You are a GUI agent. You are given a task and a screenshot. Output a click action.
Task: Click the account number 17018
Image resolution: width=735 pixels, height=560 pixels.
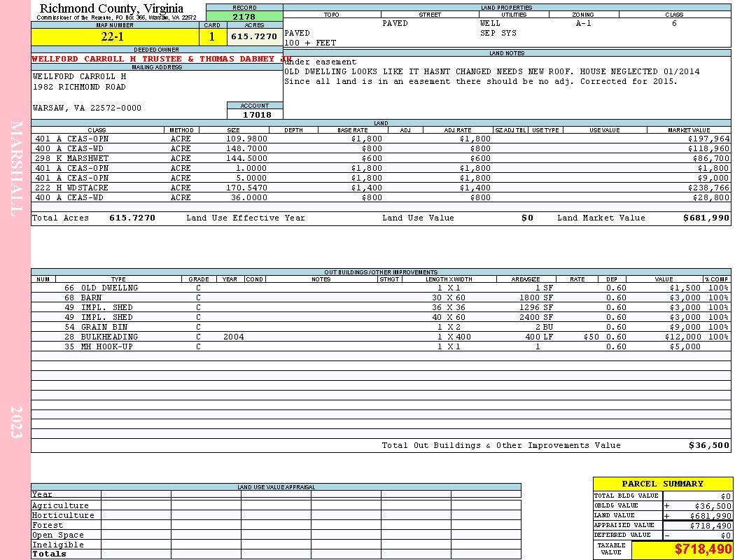[257, 115]
